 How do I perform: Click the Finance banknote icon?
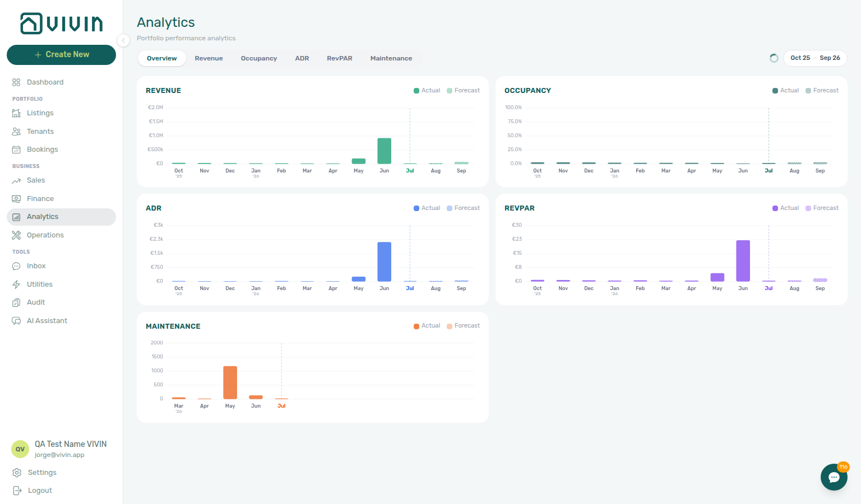coord(16,199)
